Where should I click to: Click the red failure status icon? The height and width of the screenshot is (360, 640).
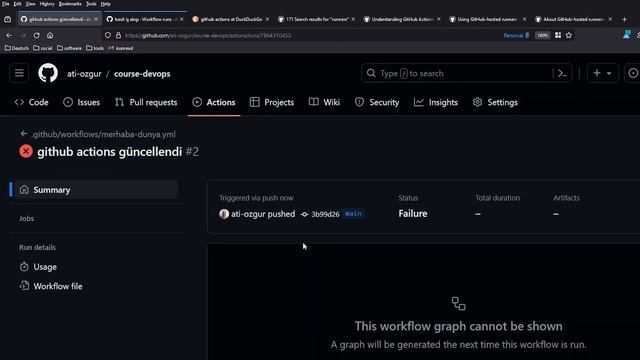point(26,151)
